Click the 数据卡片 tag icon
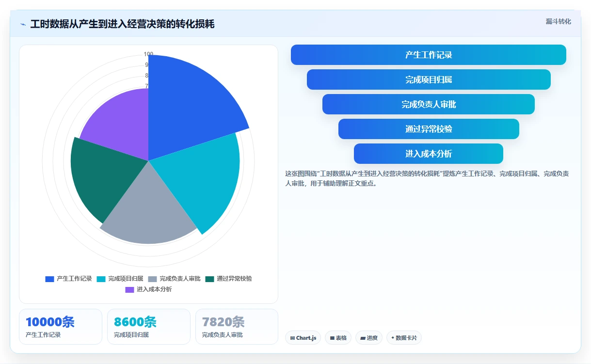 click(393, 338)
